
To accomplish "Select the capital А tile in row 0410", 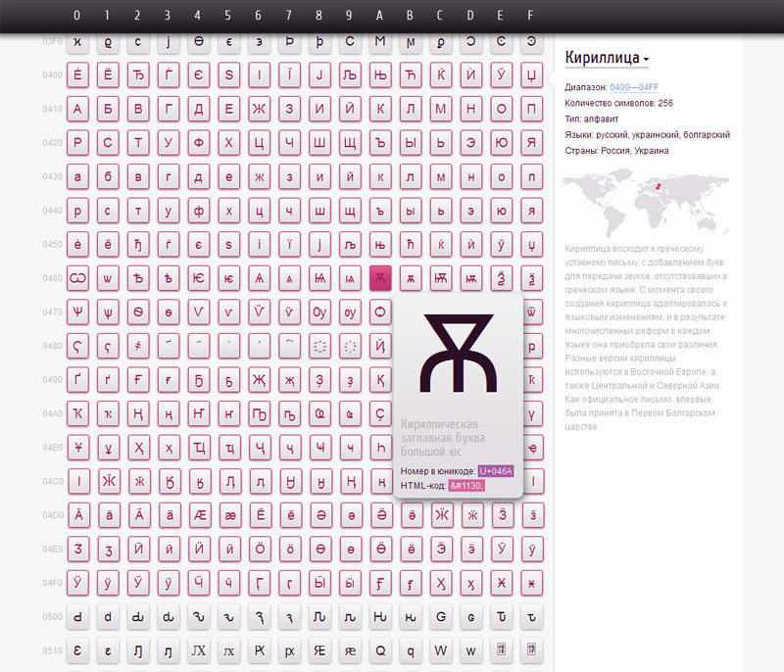I will (x=77, y=109).
